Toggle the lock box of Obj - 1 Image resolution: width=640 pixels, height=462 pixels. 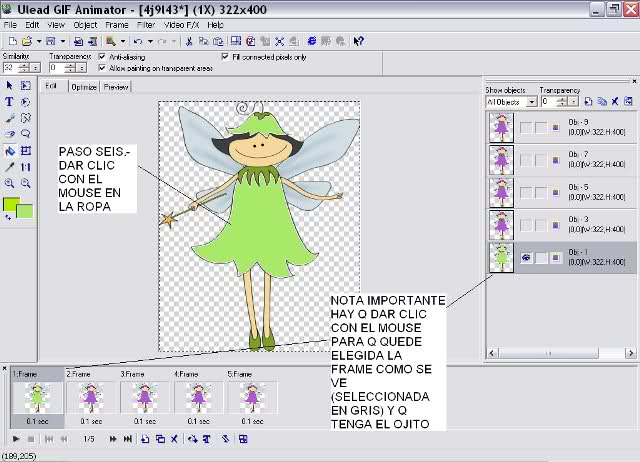pos(541,258)
